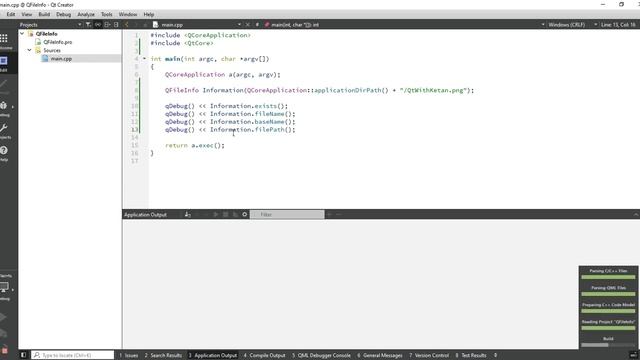Toggle synchronize with editor link icon
This screenshot has width=640, height=360.
[x=98, y=24]
